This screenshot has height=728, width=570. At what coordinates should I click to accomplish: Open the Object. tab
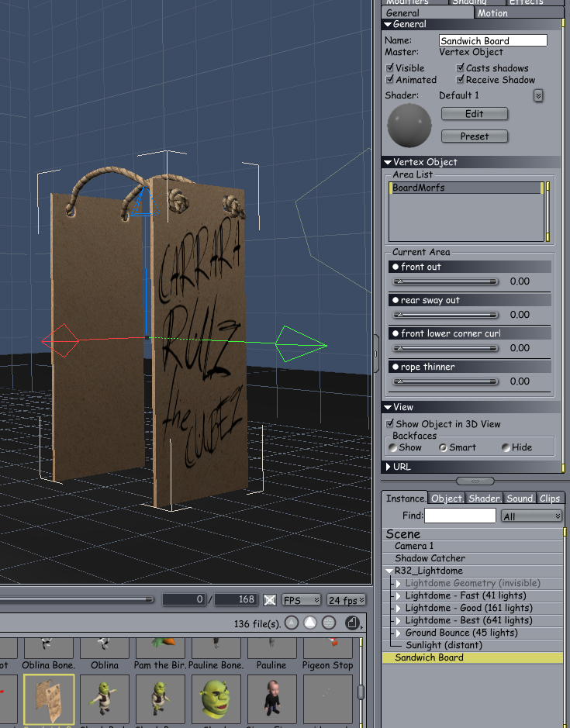[447, 499]
